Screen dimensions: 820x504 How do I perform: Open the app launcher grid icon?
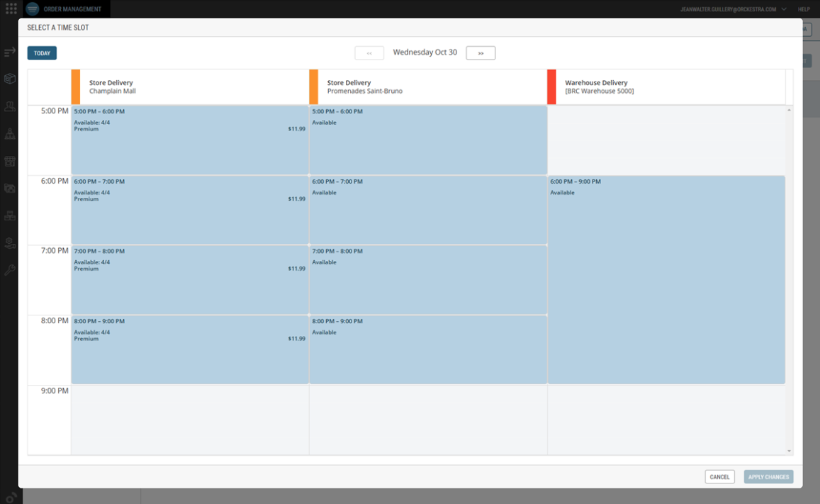(x=11, y=9)
